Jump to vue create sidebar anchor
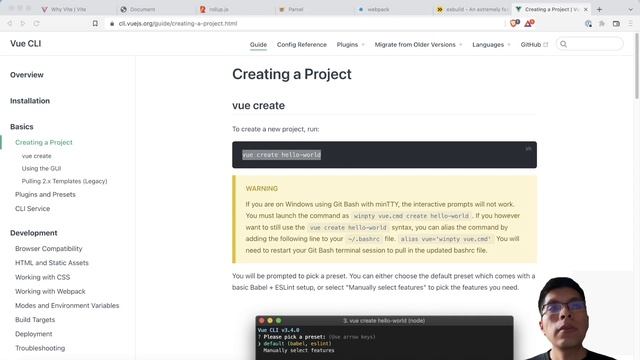This screenshot has height=360, width=640. point(37,156)
